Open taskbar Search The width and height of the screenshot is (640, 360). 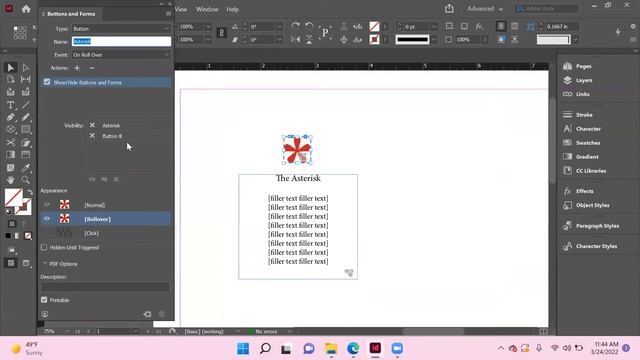click(265, 349)
